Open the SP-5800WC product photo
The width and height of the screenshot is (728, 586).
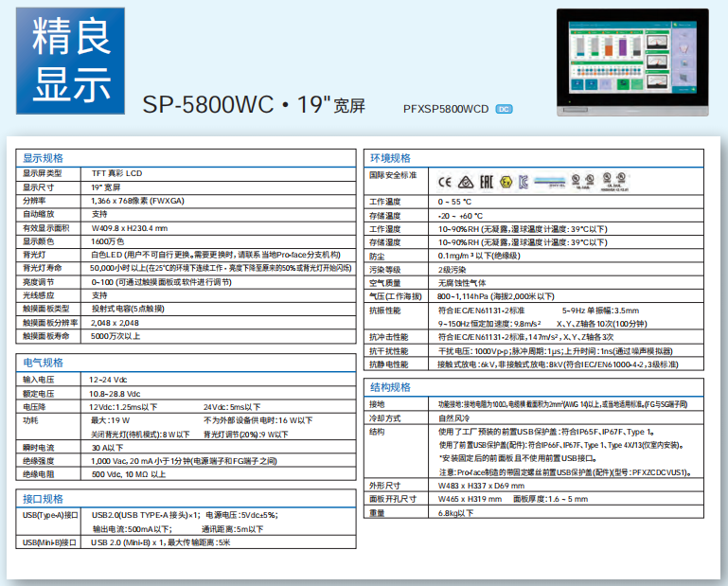[632, 62]
